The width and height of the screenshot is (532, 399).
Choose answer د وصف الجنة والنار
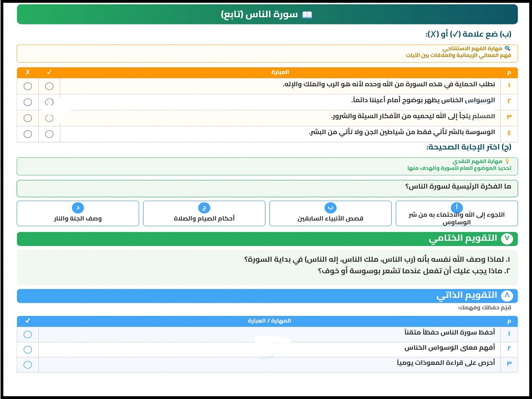point(78,213)
